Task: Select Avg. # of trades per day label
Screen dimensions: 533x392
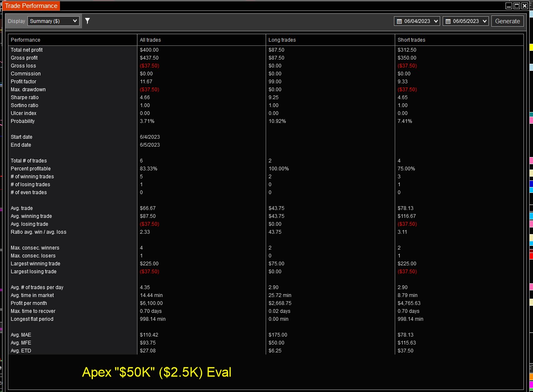Action: [x=37, y=287]
